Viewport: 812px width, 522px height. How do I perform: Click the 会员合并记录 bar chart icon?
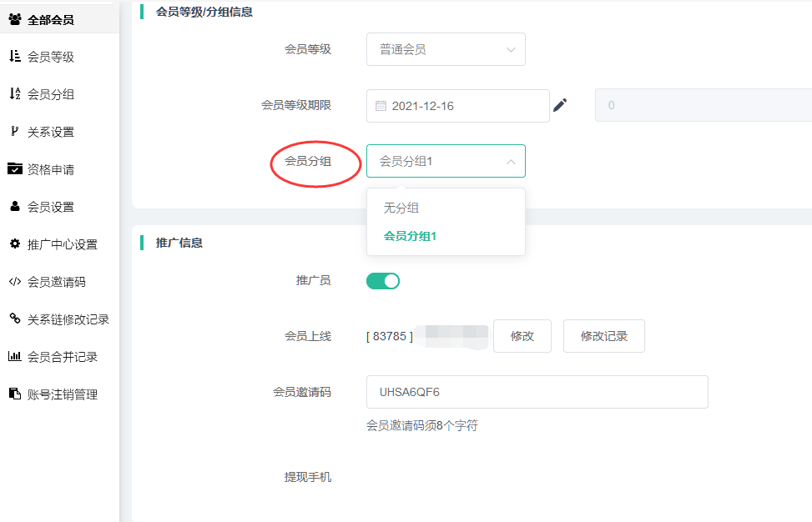[x=15, y=356]
